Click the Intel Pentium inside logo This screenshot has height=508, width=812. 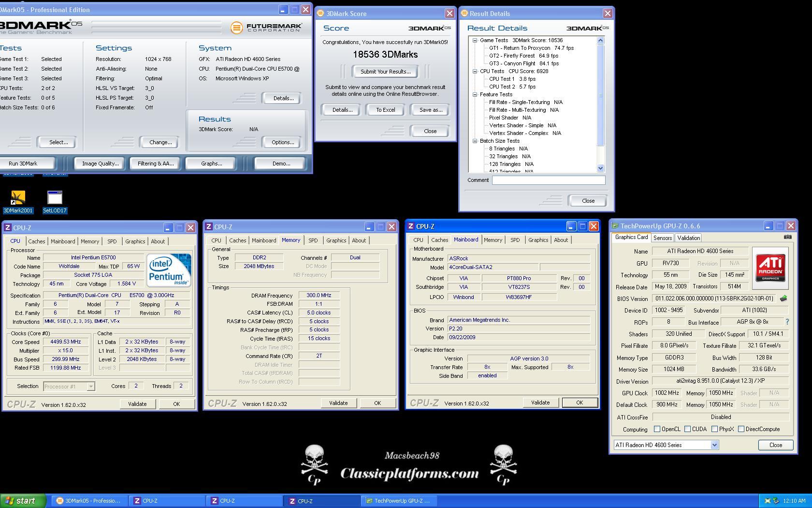click(x=169, y=270)
